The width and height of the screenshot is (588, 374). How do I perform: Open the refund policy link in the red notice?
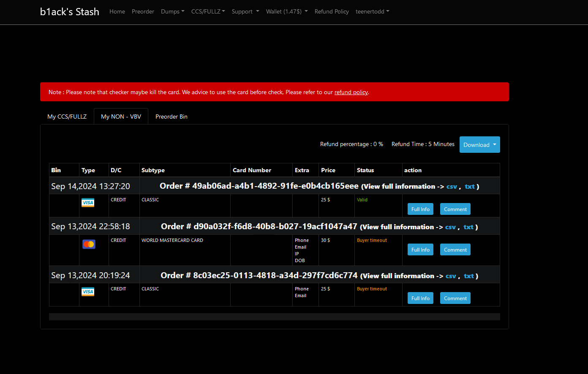351,92
